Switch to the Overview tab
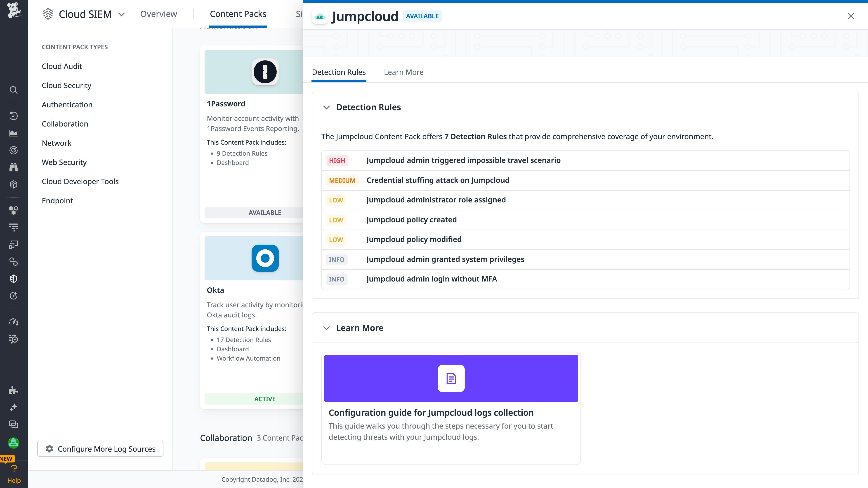Screen dimensions: 868x488 click(158, 14)
